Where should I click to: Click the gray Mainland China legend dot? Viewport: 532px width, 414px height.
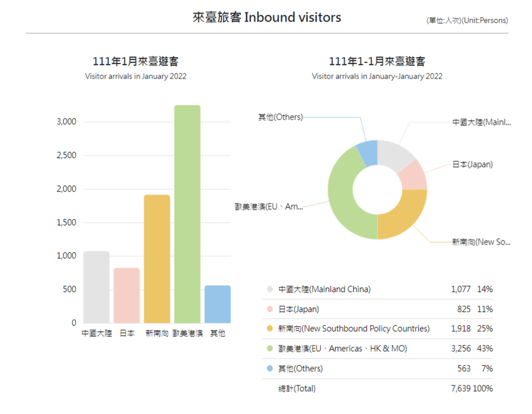[269, 289]
